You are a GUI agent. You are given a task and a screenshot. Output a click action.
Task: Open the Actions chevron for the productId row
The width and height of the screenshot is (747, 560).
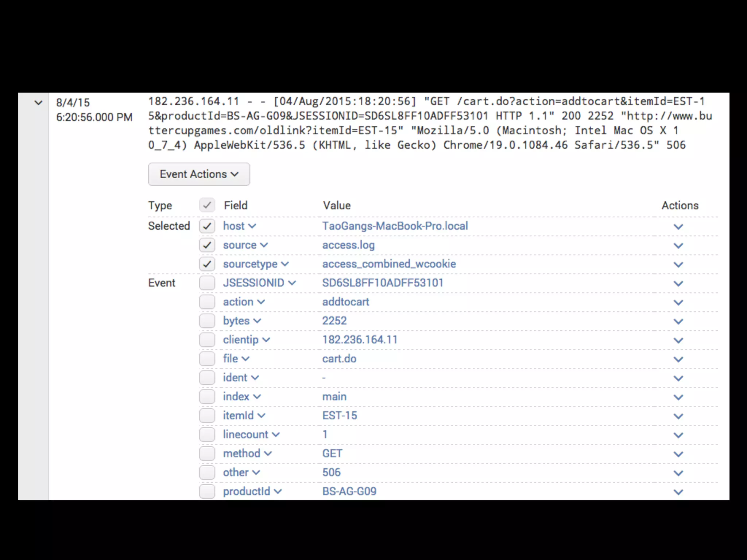[678, 492]
